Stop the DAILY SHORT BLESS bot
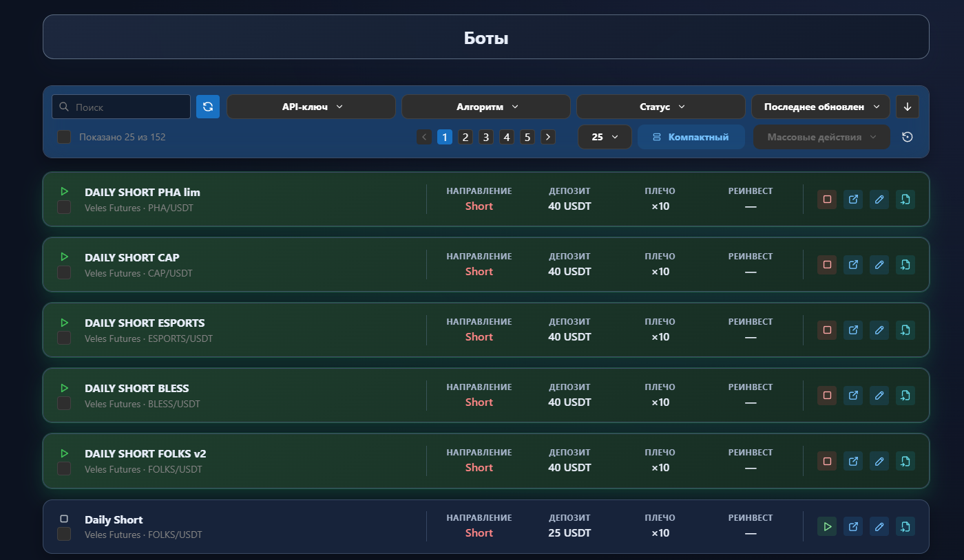 827,396
